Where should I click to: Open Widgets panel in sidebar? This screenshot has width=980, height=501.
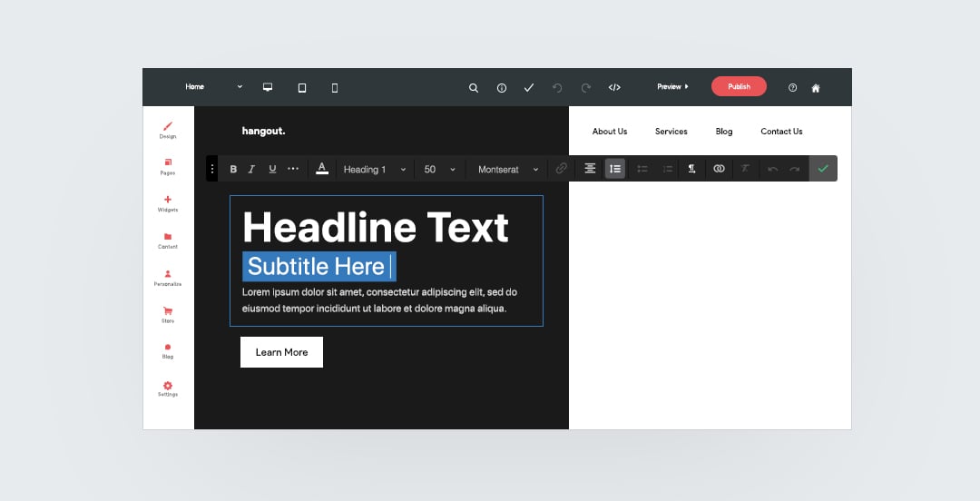point(168,203)
